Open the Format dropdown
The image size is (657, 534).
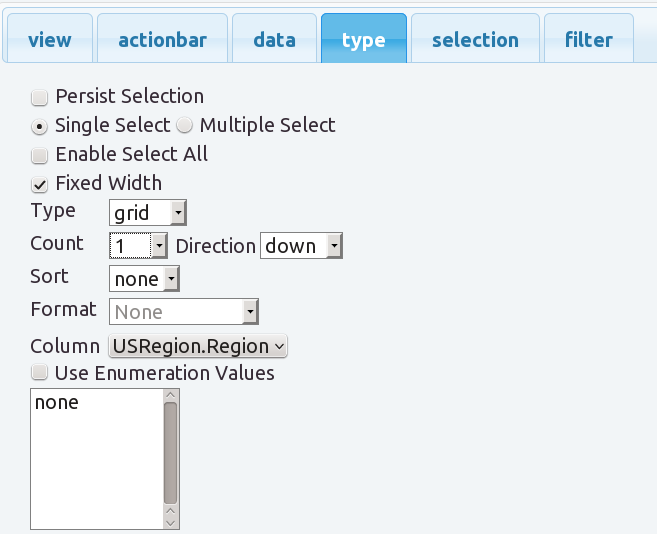(x=184, y=312)
